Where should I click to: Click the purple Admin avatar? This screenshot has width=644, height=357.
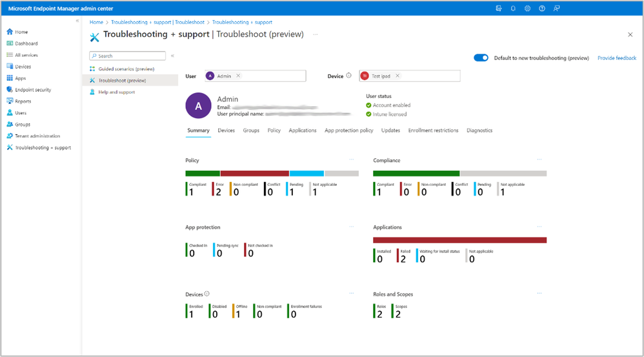198,106
